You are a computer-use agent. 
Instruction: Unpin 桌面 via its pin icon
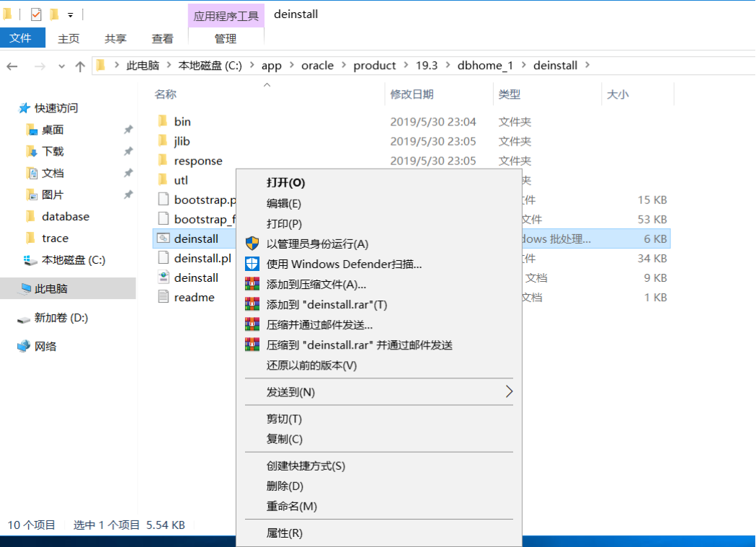(128, 130)
